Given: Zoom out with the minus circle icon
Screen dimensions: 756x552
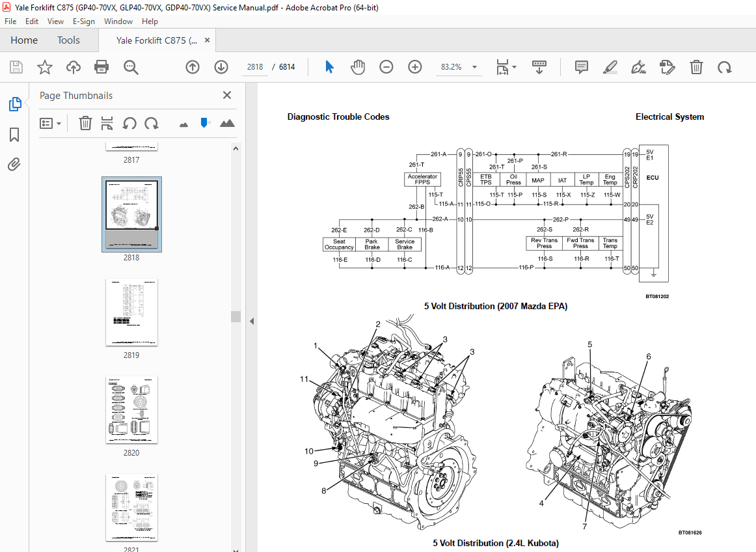Looking at the screenshot, I should [386, 67].
